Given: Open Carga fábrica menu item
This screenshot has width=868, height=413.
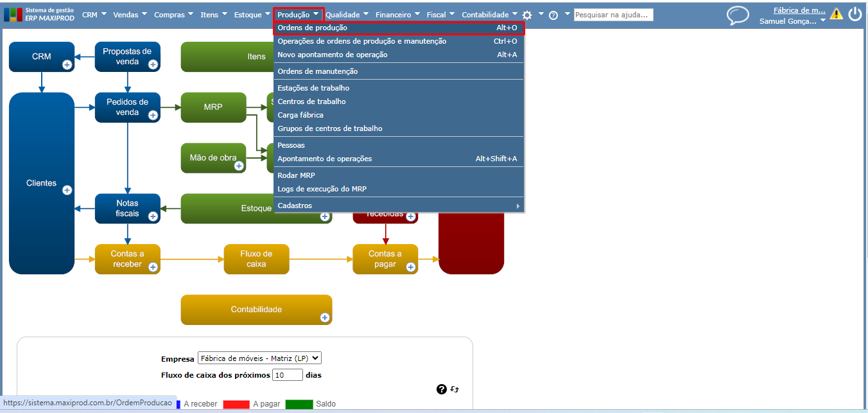Looking at the screenshot, I should pos(399,115).
